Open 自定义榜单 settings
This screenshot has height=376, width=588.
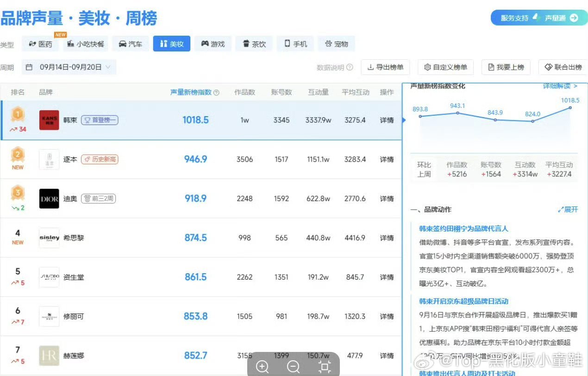(446, 67)
